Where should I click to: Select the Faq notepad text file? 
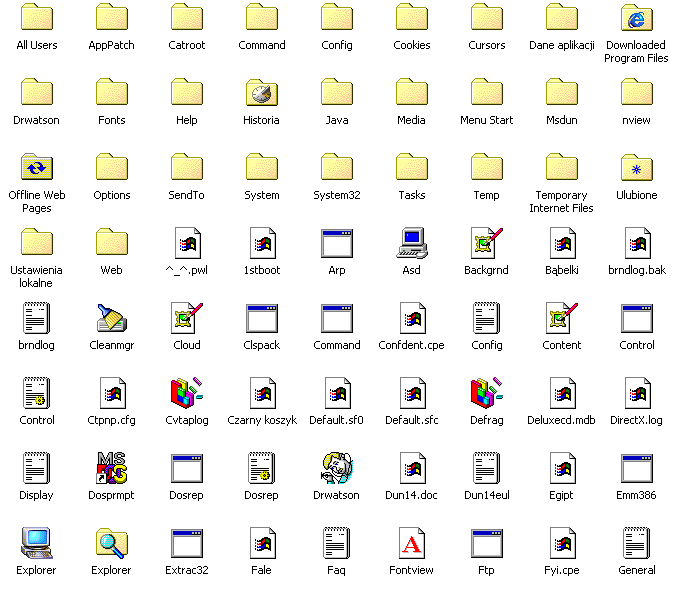click(337, 543)
